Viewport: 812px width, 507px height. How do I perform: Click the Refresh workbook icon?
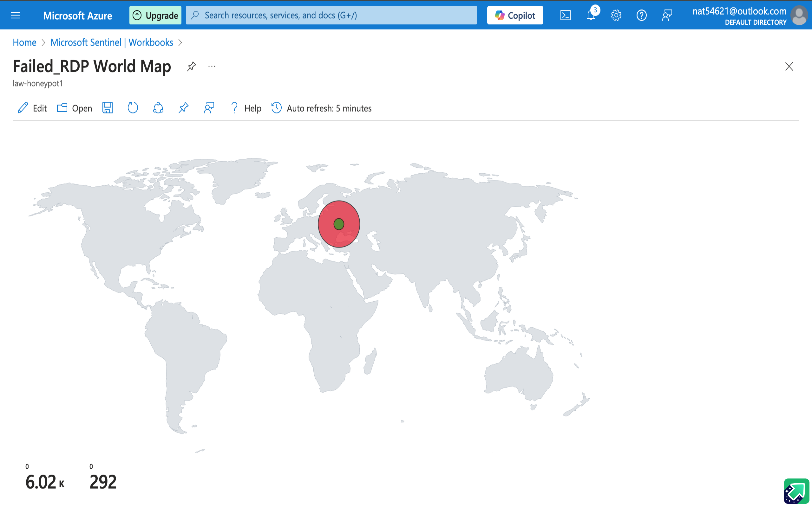pyautogui.click(x=133, y=108)
